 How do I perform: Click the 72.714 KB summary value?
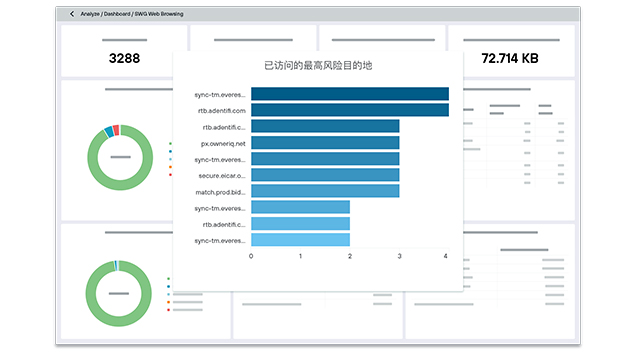(x=510, y=58)
